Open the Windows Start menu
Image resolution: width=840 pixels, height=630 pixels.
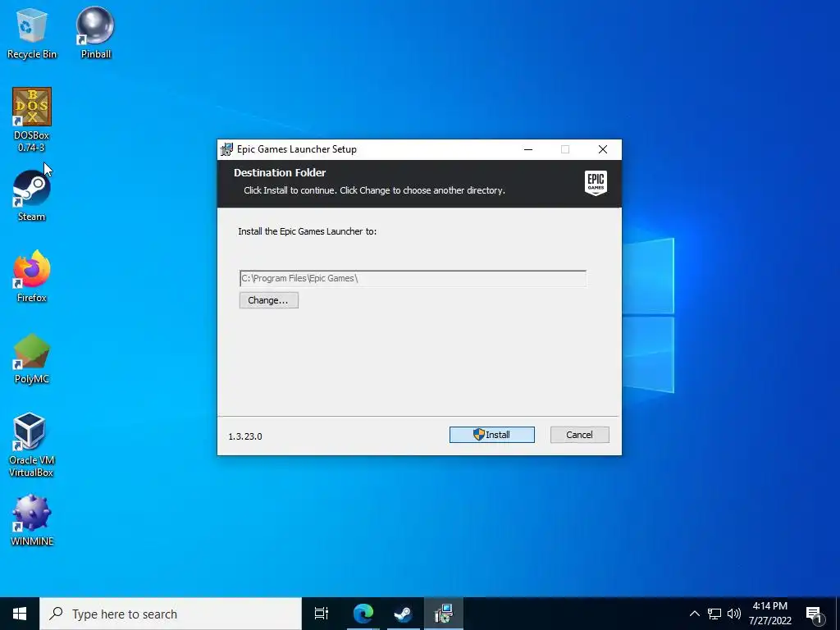(20, 614)
